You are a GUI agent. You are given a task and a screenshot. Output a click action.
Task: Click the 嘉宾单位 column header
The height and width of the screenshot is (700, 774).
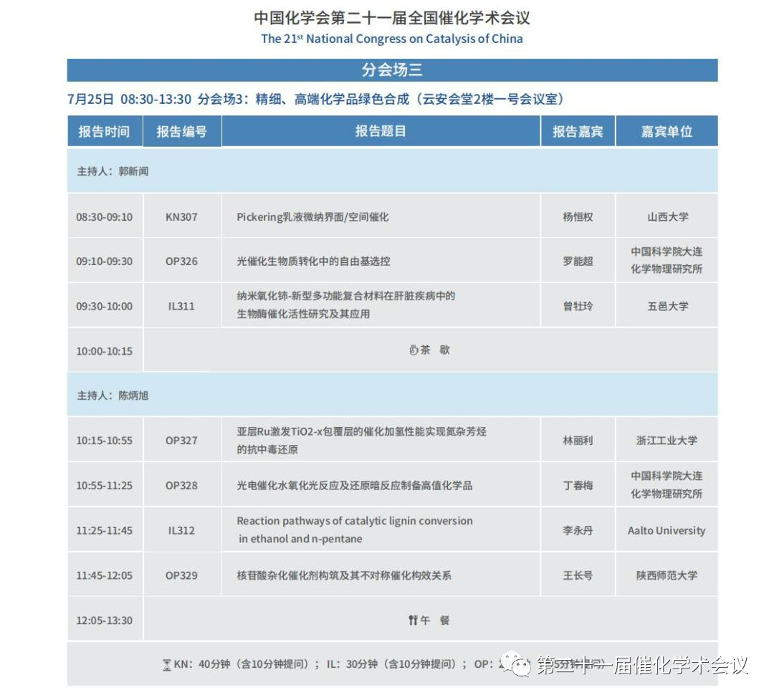pos(666,131)
